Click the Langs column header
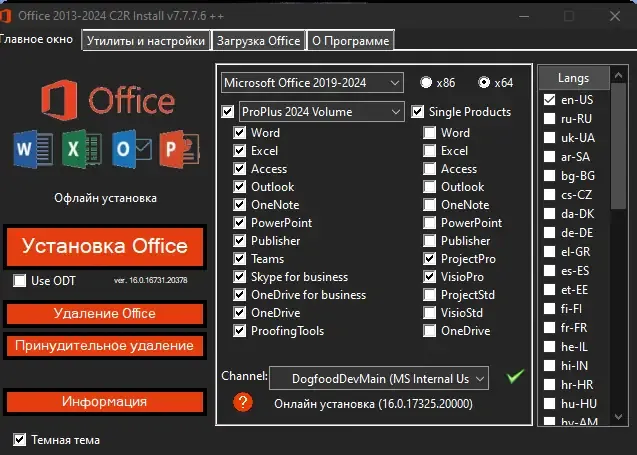637x455 pixels. point(574,78)
